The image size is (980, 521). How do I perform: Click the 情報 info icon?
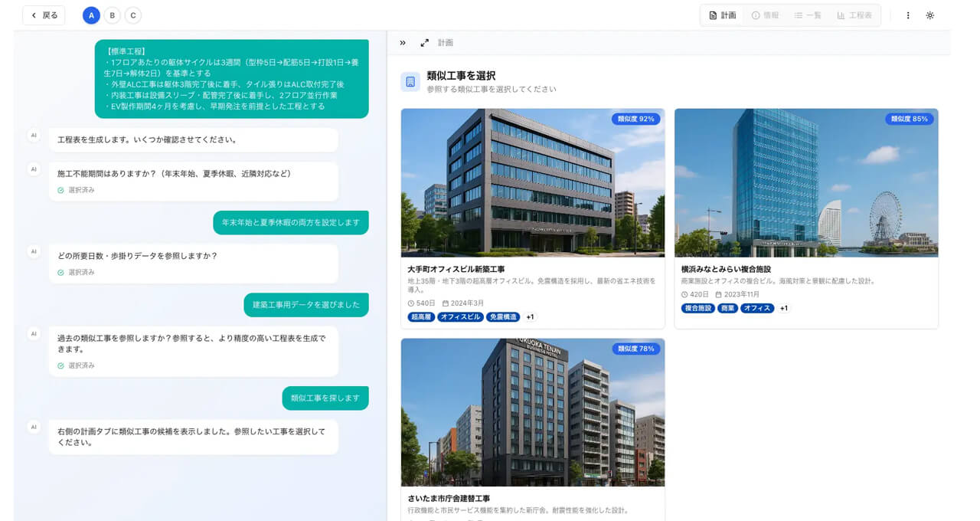point(756,15)
